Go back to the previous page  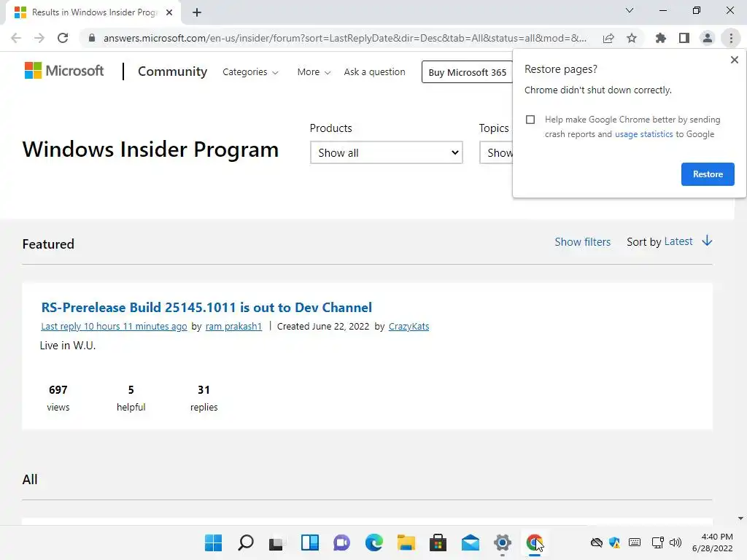pos(16,38)
